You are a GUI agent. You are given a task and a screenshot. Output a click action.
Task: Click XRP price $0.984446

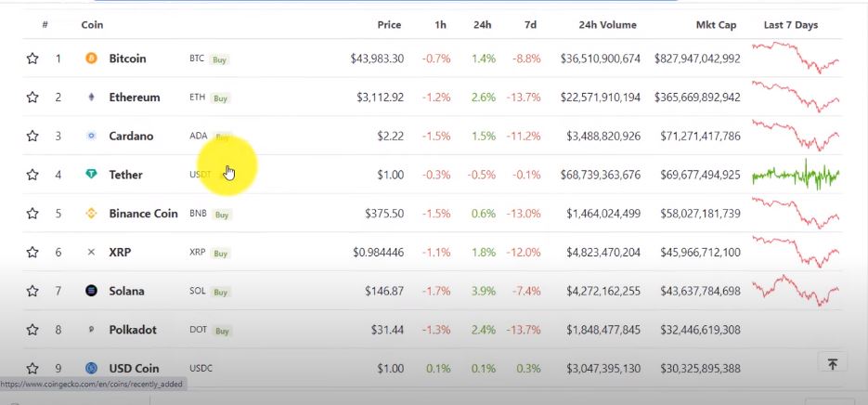(379, 253)
